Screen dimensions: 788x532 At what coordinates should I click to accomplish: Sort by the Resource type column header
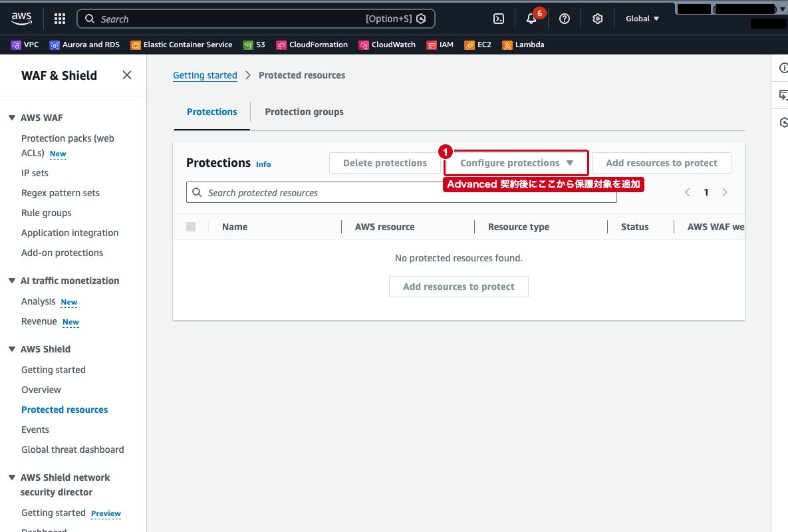click(519, 227)
